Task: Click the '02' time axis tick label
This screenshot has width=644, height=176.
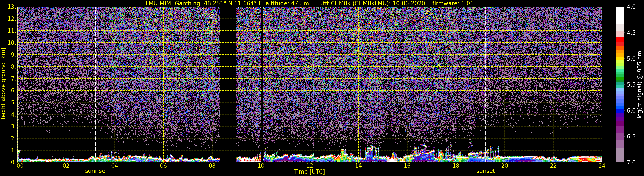Action: (66, 166)
